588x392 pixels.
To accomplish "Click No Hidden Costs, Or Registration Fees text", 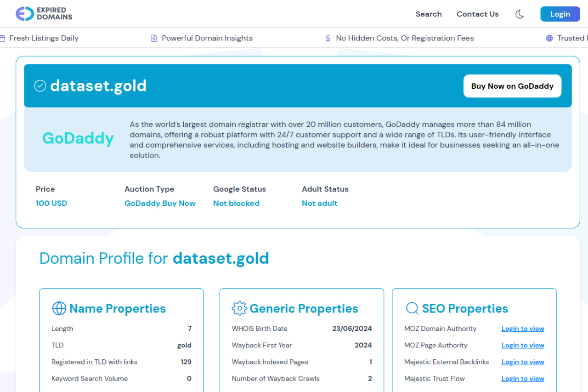I will (405, 38).
